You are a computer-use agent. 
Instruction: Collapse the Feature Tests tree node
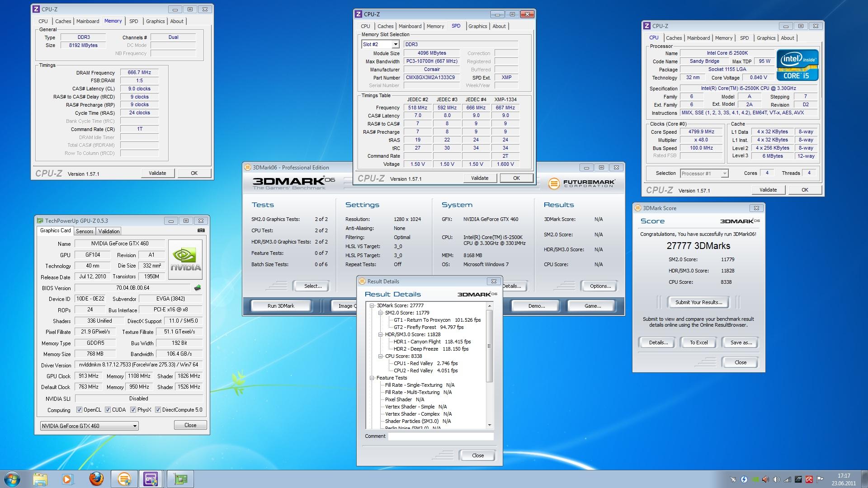point(372,378)
